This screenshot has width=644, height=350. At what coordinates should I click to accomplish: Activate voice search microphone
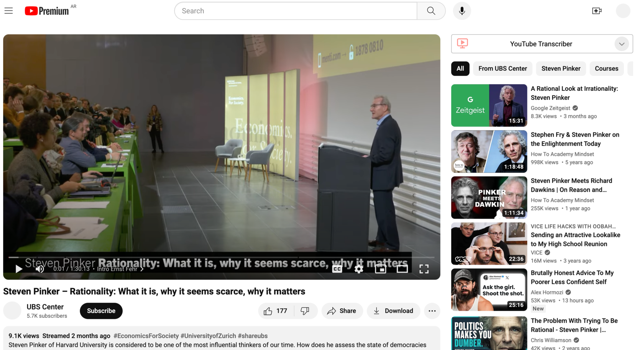(x=462, y=11)
